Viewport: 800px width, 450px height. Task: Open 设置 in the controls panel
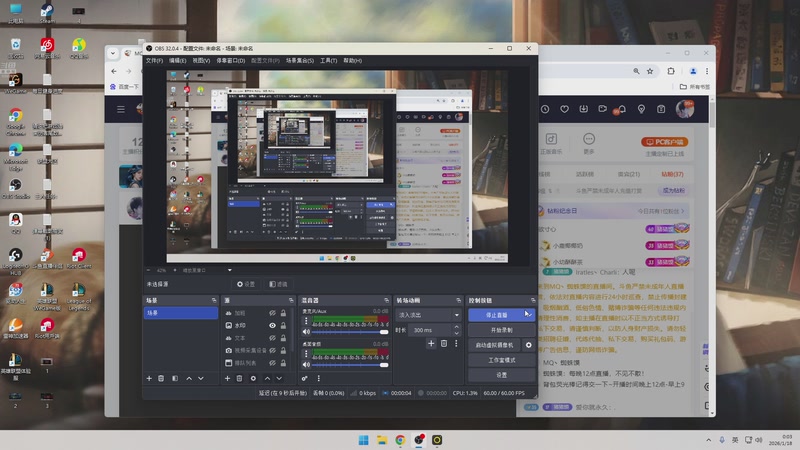(x=502, y=375)
